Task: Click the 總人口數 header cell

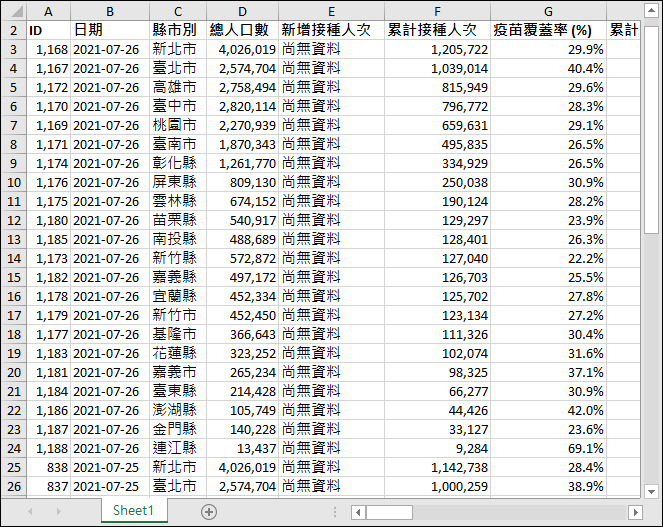Action: click(x=243, y=30)
